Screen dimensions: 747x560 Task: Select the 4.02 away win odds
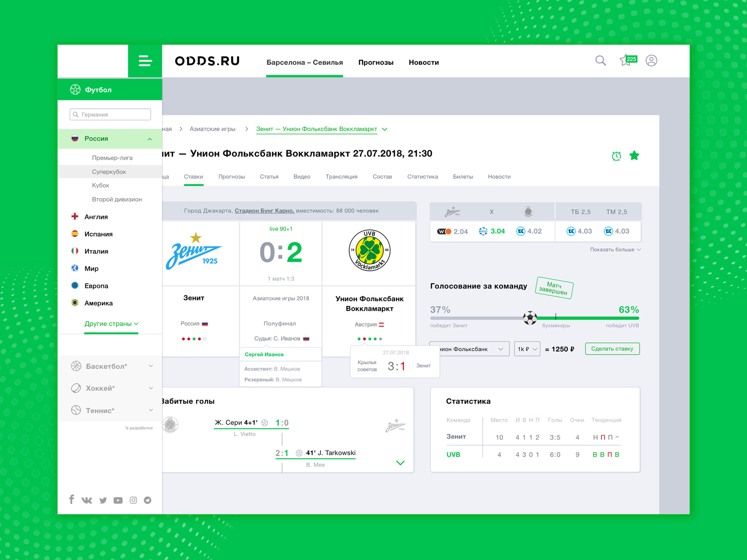(529, 231)
